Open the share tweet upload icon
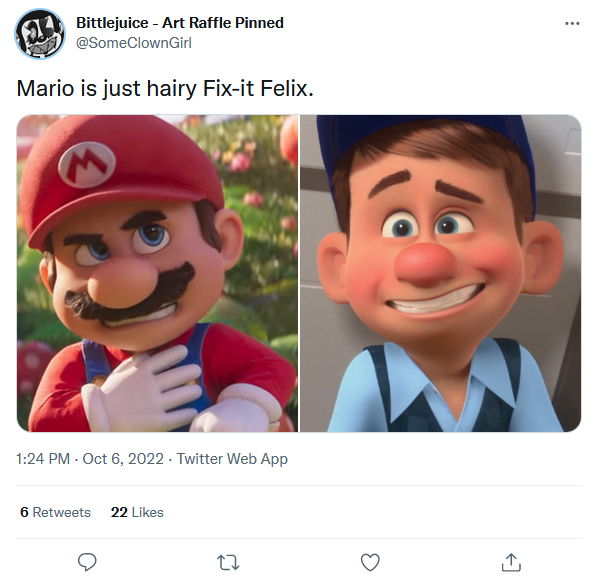Screen dimensions: 598x585 (x=511, y=562)
